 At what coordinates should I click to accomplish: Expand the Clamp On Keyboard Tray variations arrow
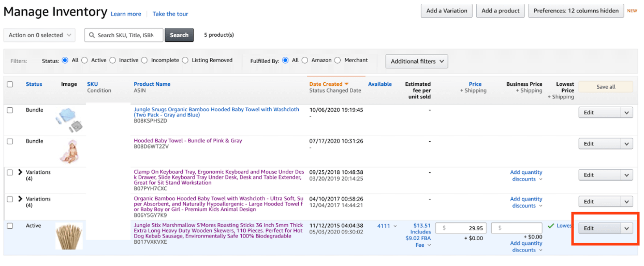(21, 172)
